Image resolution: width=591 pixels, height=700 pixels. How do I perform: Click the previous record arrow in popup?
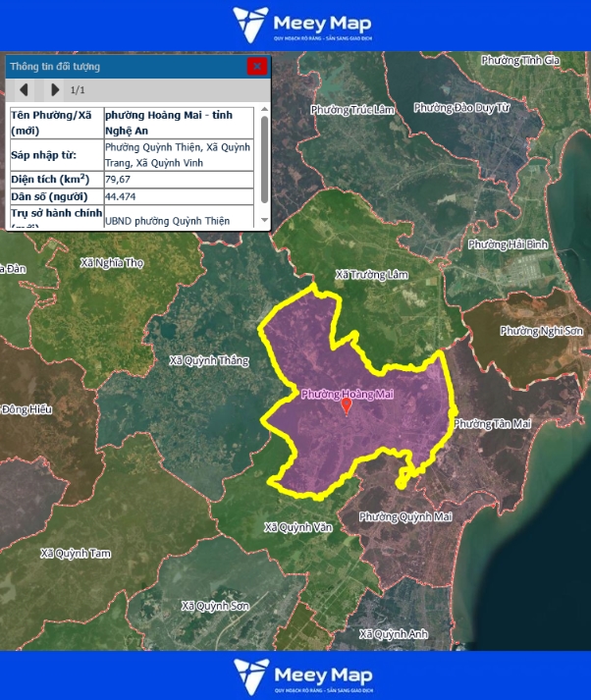coord(25,90)
